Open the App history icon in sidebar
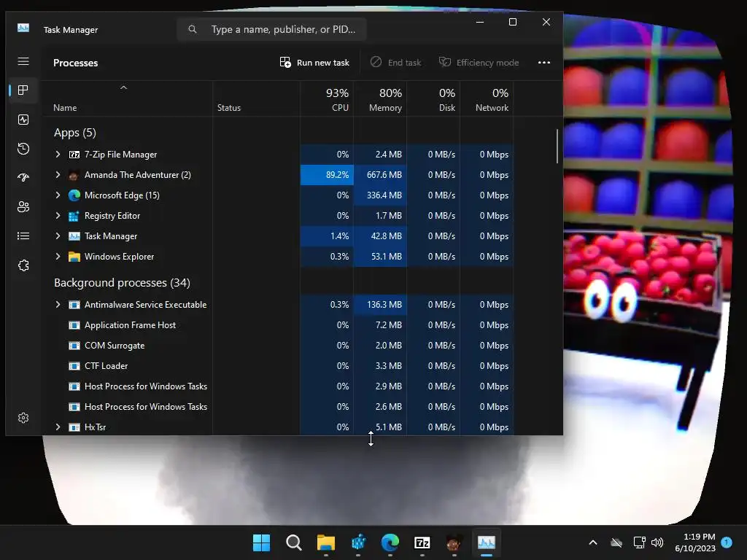The image size is (747, 560). pyautogui.click(x=23, y=149)
